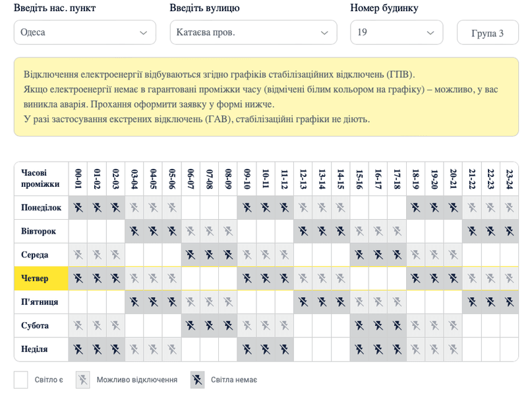Click Thursday 09-10 outage icon
The image size is (532, 396).
pos(247,279)
